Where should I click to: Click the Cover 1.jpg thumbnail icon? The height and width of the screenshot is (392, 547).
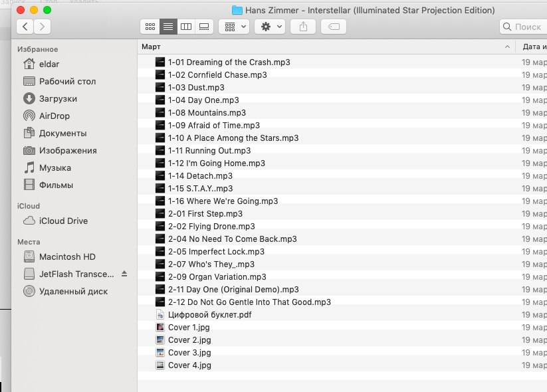coord(160,327)
